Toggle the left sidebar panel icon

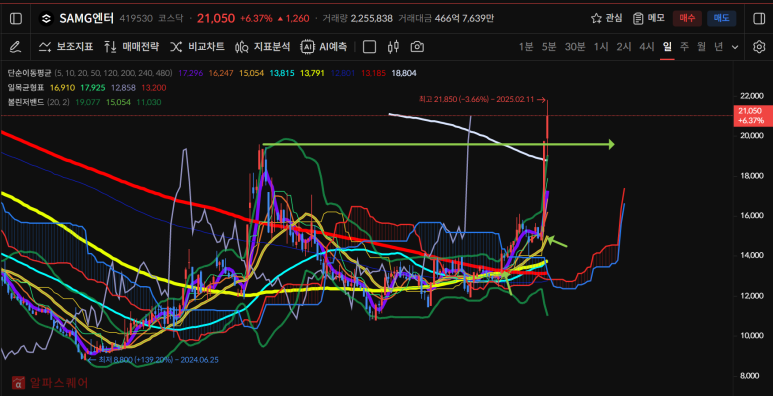point(16,19)
